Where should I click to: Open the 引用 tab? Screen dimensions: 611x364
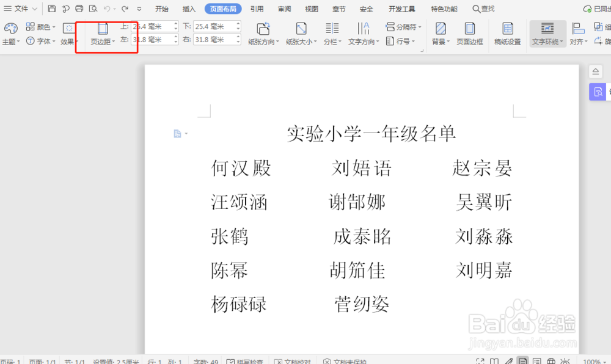(257, 9)
